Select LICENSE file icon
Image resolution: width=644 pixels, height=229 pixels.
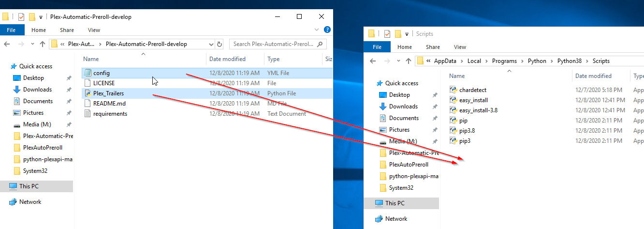pyautogui.click(x=88, y=83)
